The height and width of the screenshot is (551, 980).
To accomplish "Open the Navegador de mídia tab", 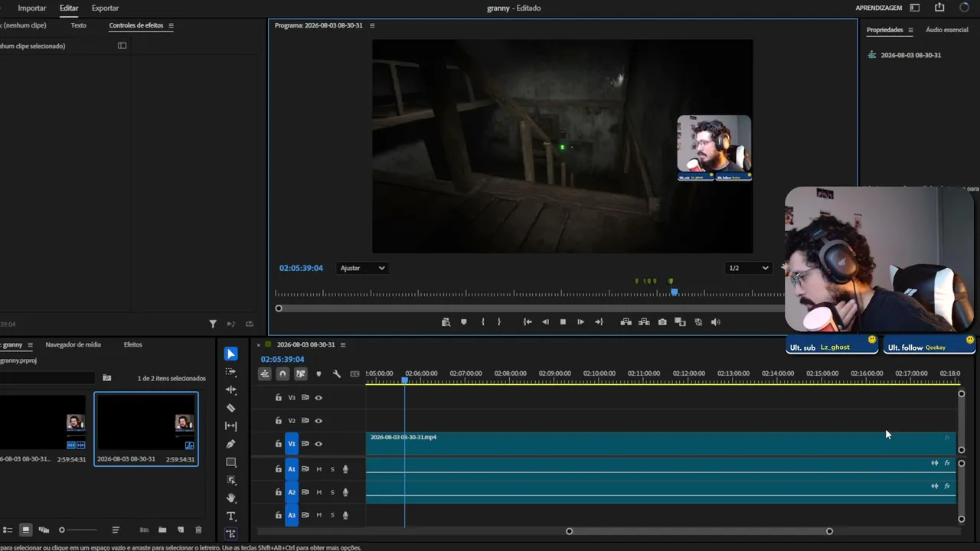I will (x=73, y=344).
